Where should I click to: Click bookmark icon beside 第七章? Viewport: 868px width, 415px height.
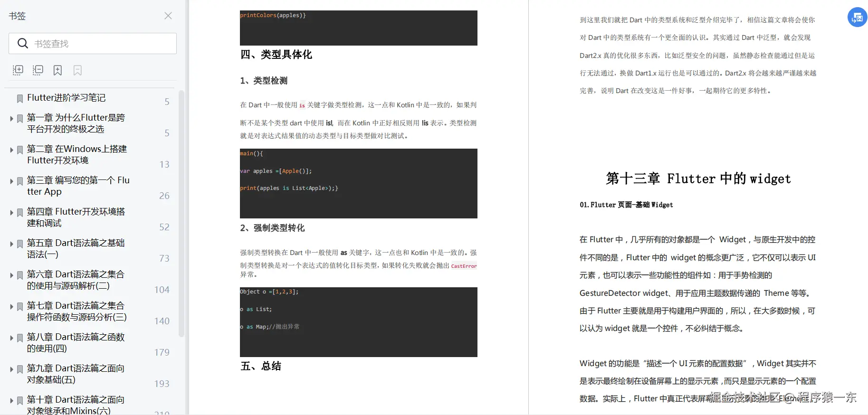tap(20, 307)
